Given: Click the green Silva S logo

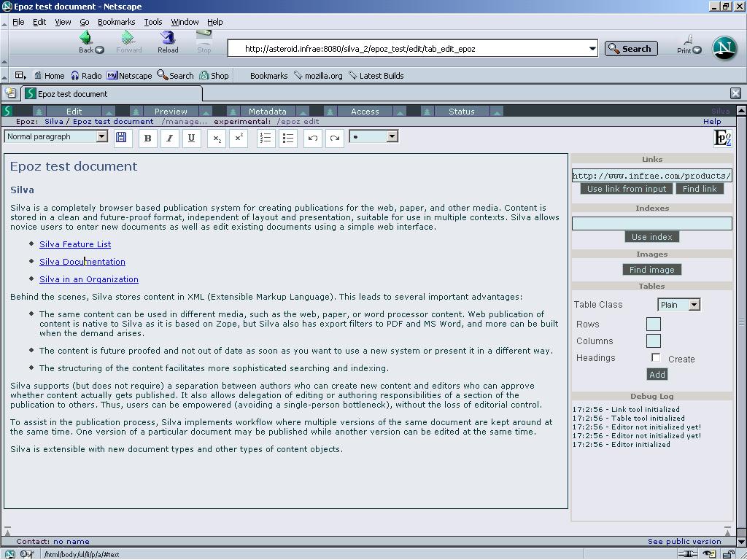Looking at the screenshot, I should pos(7,111).
